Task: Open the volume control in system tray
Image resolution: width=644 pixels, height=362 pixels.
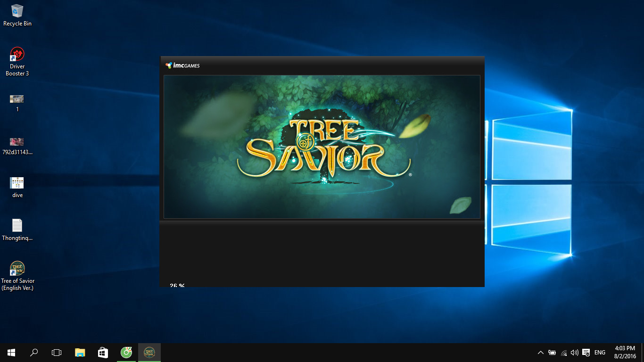Action: [x=574, y=353]
